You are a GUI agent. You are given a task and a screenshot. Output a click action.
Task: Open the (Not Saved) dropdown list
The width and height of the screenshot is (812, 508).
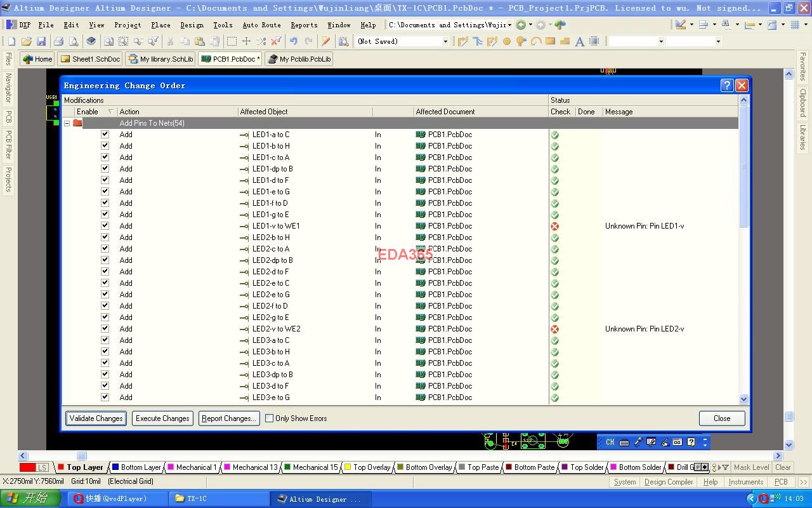pyautogui.click(x=445, y=41)
